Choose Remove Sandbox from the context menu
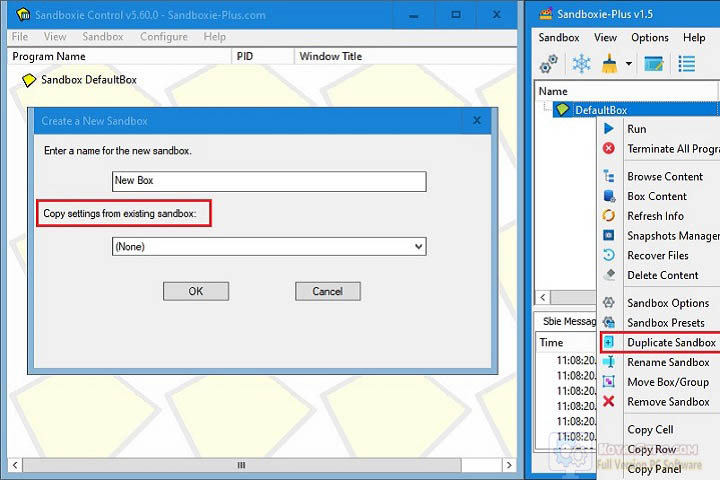This screenshot has height=480, width=720. point(659,401)
